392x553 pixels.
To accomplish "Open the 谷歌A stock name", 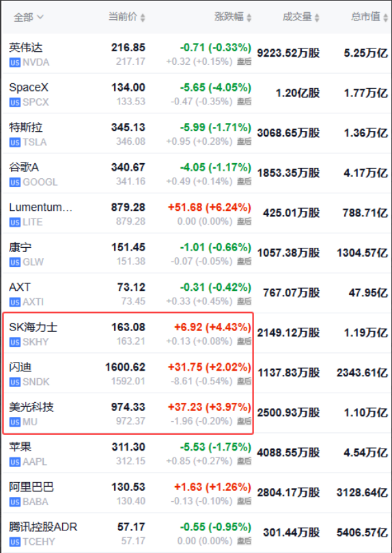I will point(24,167).
